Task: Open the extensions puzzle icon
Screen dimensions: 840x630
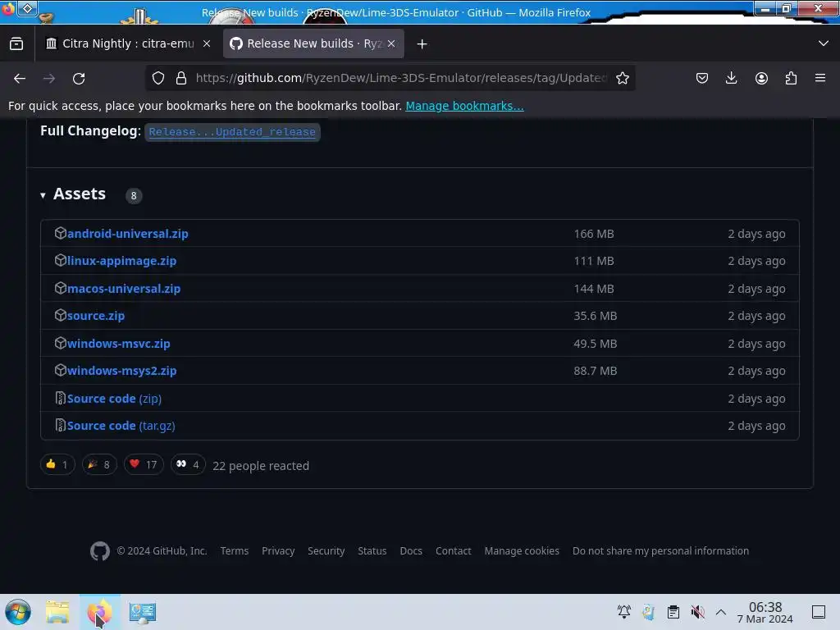Action: tap(791, 78)
